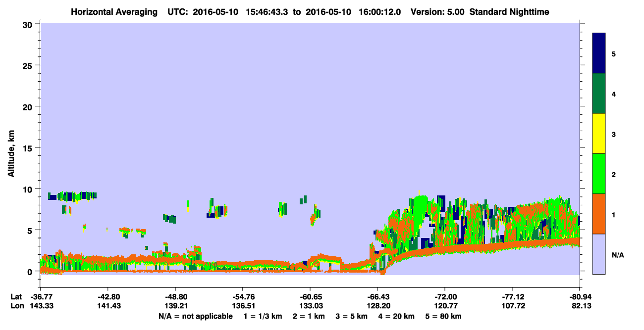Click the bright green level 2 color swatch
Image resolution: width=644 pixels, height=330 pixels.
tap(599, 174)
